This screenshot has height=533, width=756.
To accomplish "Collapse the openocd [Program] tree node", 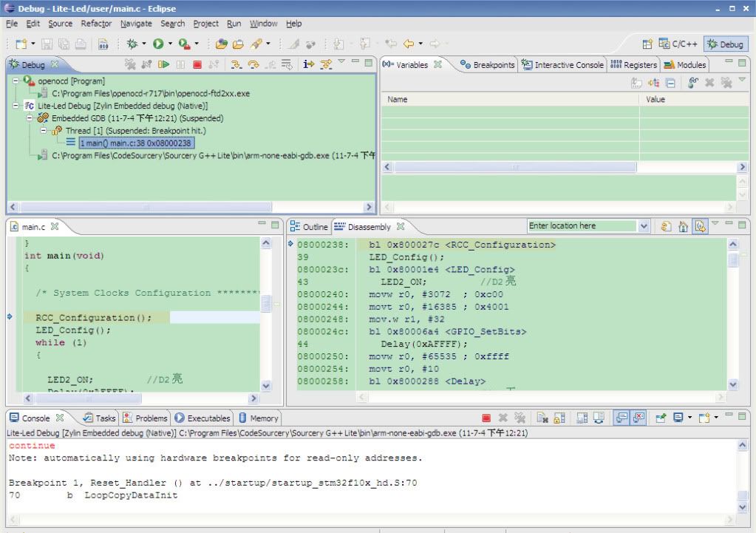I will tap(17, 81).
